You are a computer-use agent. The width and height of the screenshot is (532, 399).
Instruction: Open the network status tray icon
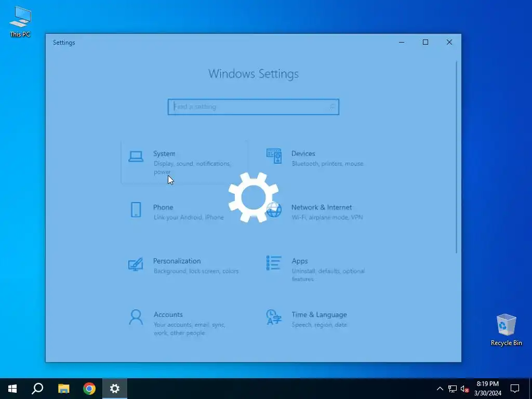453,389
